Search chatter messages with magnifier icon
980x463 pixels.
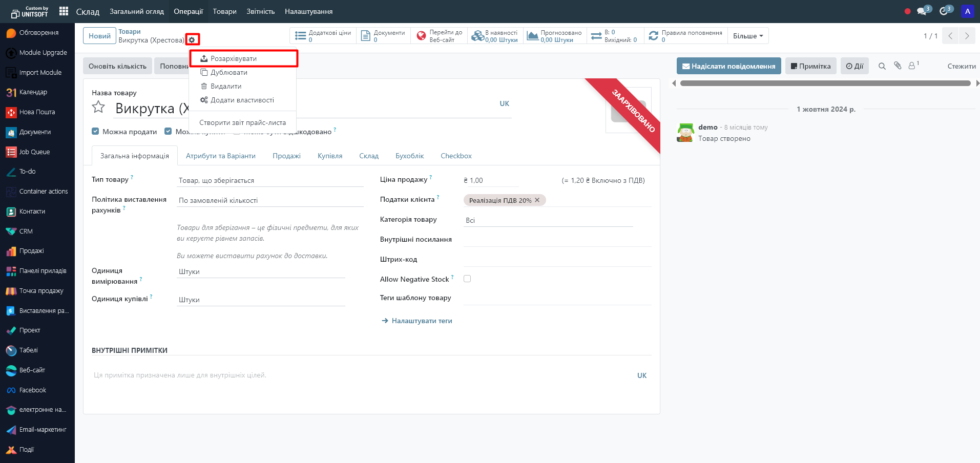[x=882, y=66]
